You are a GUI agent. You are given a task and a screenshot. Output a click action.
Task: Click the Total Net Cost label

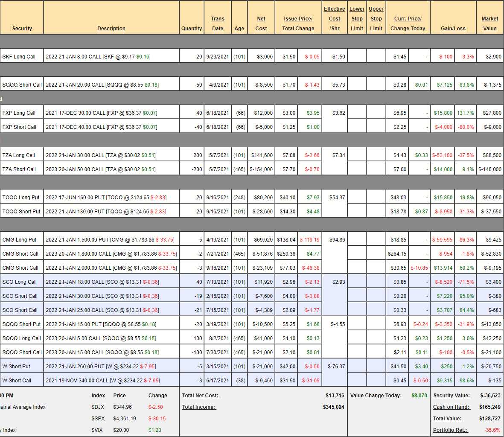[x=200, y=396]
